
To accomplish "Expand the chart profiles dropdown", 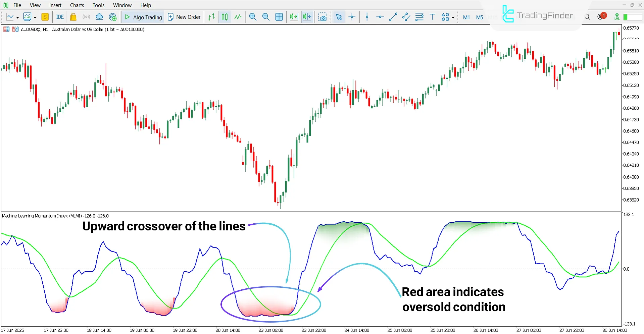I will tap(35, 17).
